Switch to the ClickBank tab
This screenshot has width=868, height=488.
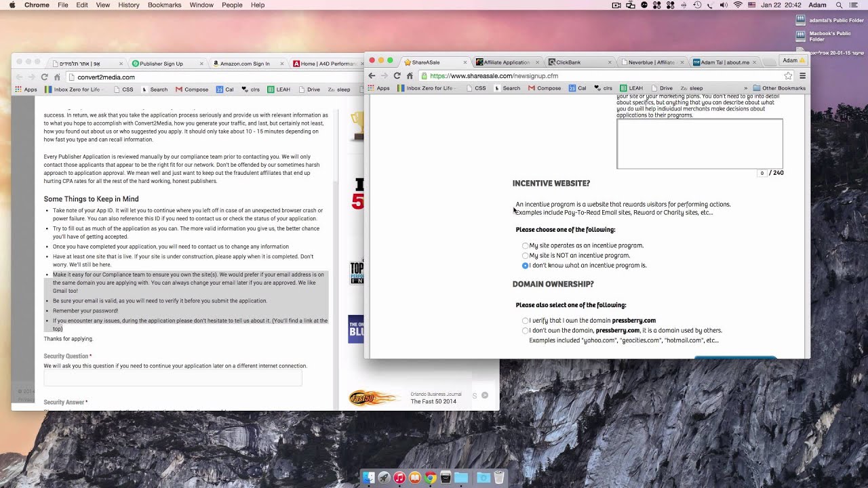578,62
